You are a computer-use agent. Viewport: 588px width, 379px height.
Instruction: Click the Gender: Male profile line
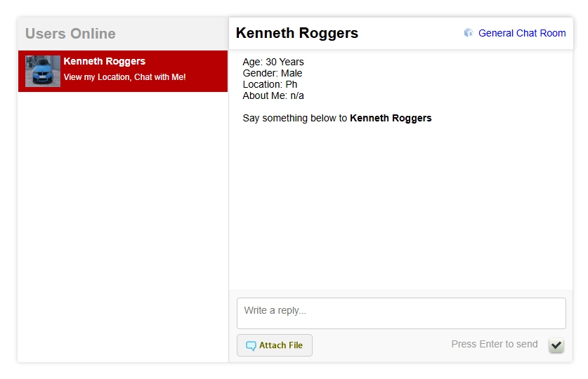tap(272, 73)
